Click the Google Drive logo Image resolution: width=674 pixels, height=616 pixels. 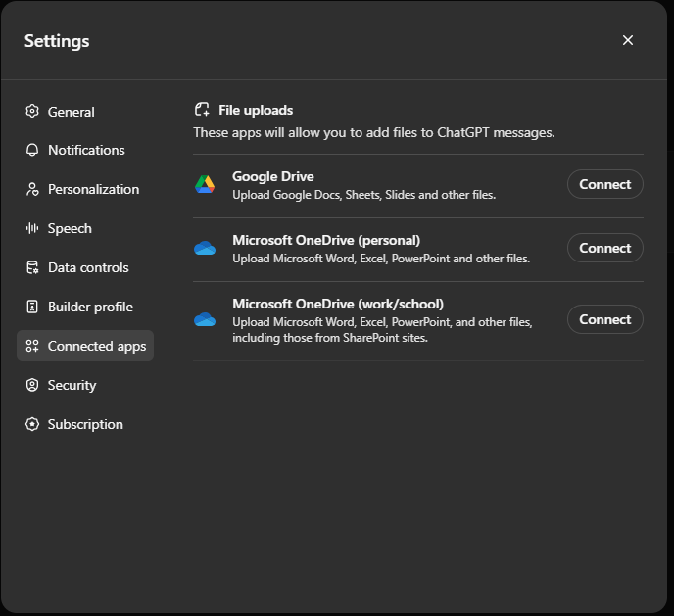click(204, 184)
